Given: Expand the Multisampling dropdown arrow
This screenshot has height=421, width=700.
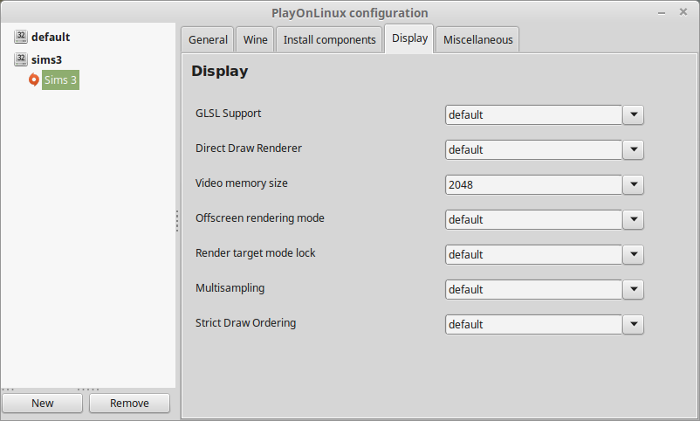Looking at the screenshot, I should [632, 290].
